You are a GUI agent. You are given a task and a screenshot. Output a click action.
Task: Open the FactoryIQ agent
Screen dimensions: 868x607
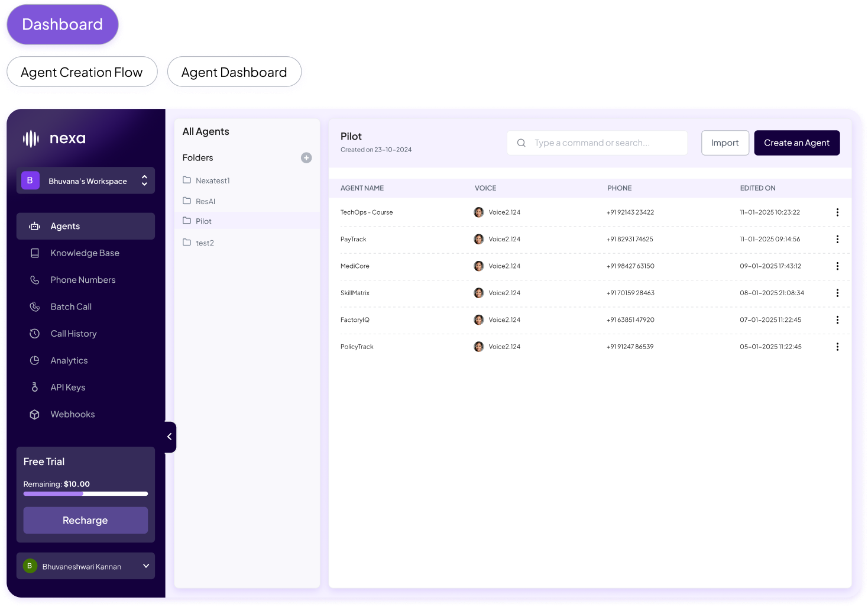coord(355,320)
